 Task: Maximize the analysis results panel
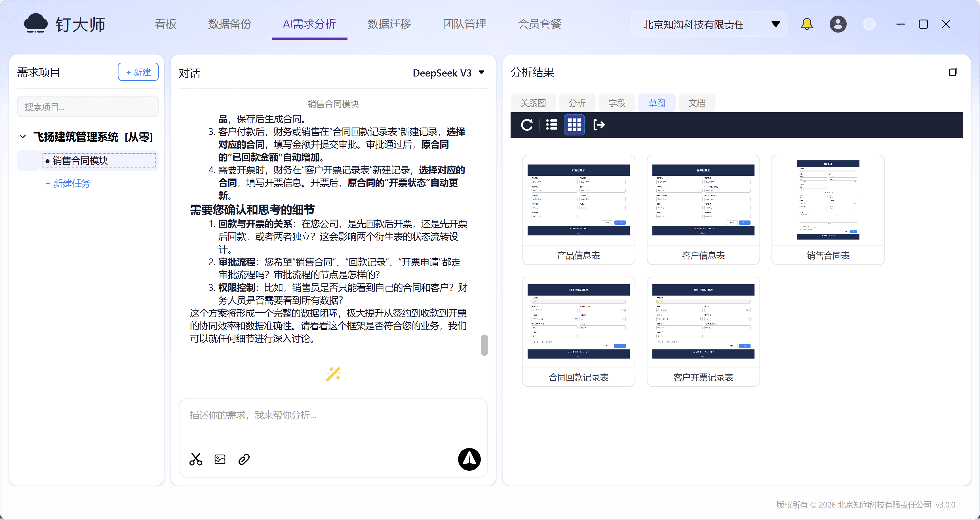(953, 72)
